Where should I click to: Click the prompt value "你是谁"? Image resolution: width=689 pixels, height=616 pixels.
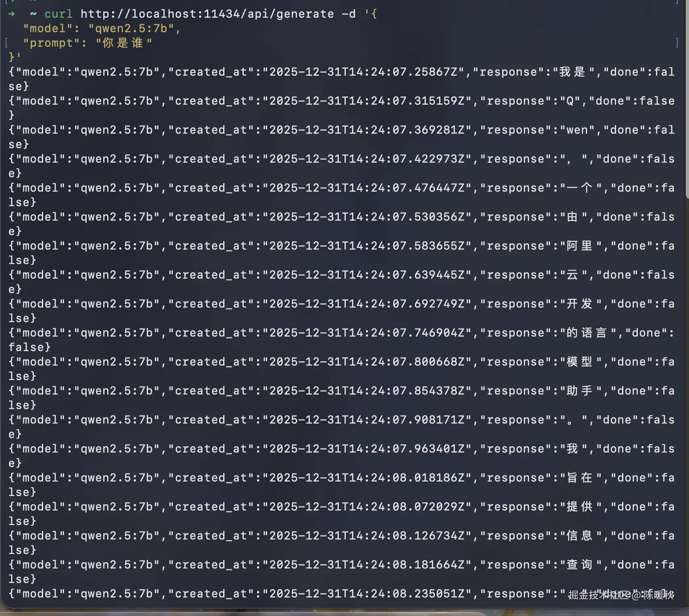[123, 43]
